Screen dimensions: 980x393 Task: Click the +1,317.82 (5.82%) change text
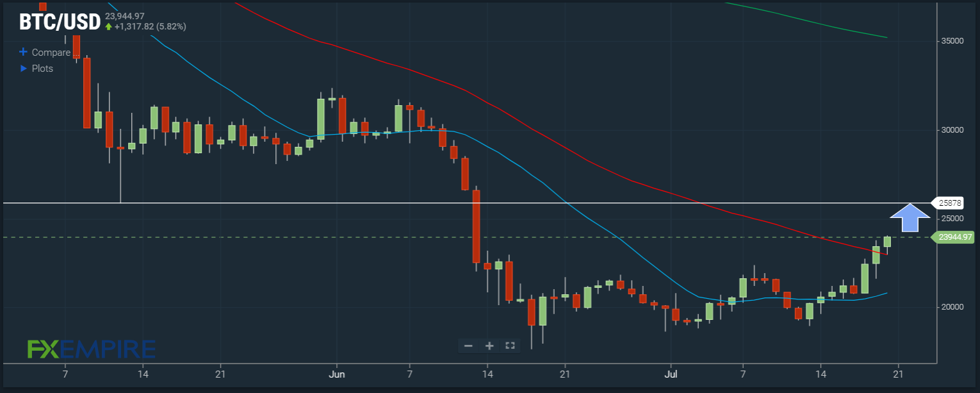pyautogui.click(x=151, y=27)
